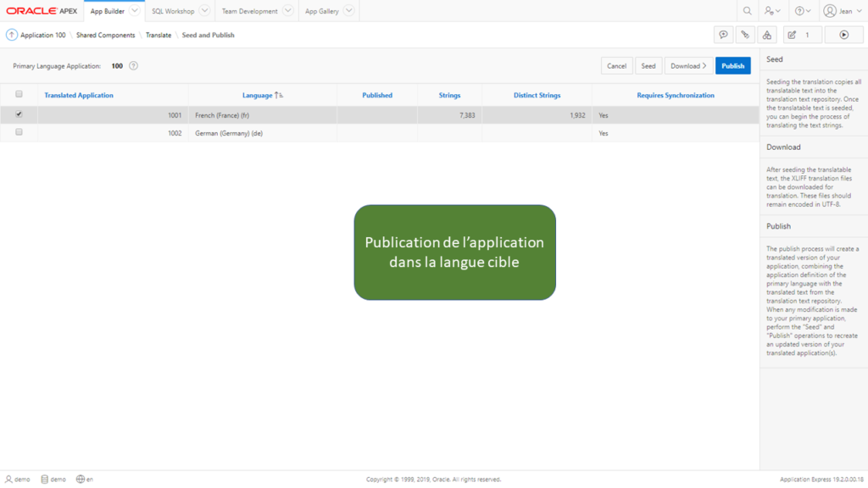Open Application 100 breadcrumb link
This screenshot has width=868, height=488.
pos(42,35)
